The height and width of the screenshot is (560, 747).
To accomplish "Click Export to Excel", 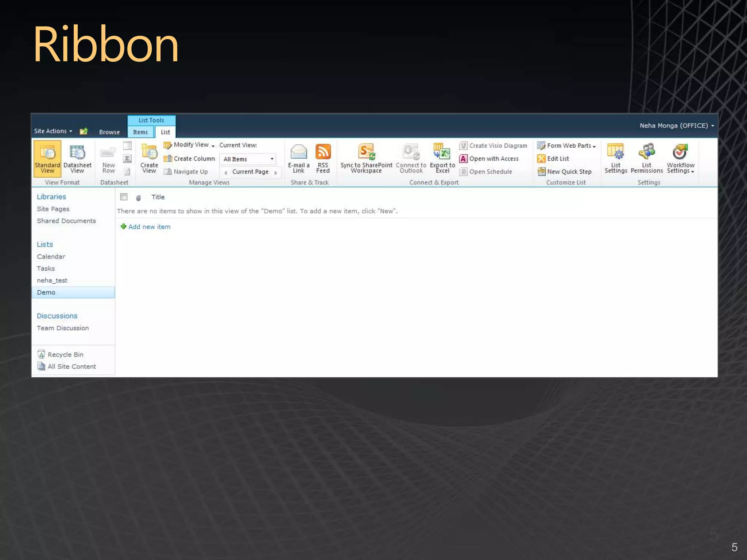I will pos(442,158).
